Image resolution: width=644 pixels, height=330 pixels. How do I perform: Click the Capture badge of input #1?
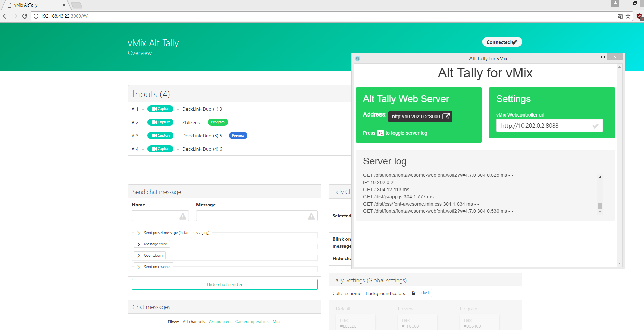coord(160,109)
